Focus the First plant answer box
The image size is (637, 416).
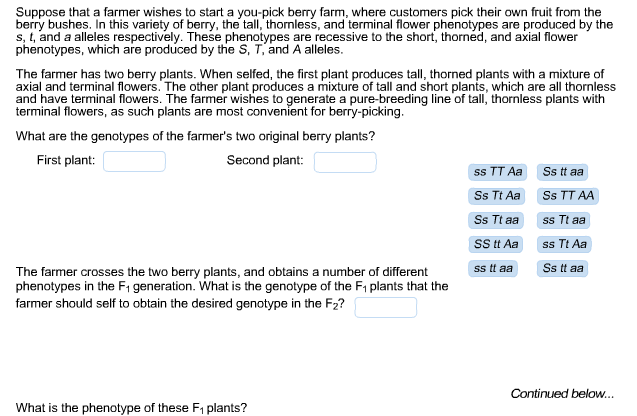tap(134, 162)
